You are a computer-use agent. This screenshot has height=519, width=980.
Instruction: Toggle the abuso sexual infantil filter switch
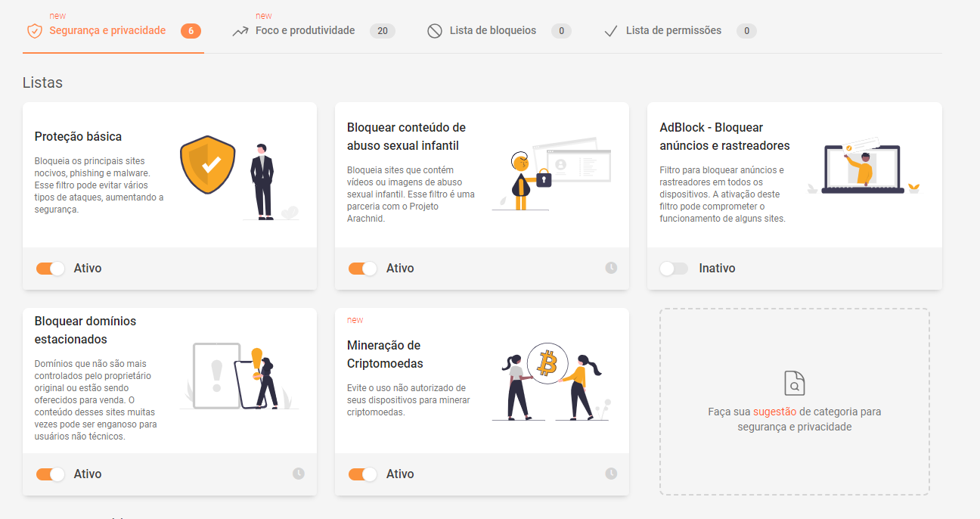point(363,269)
